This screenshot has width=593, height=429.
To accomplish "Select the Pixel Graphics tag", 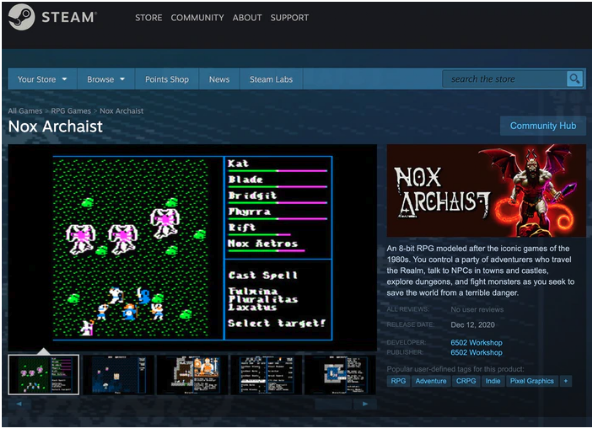I will (x=531, y=381).
